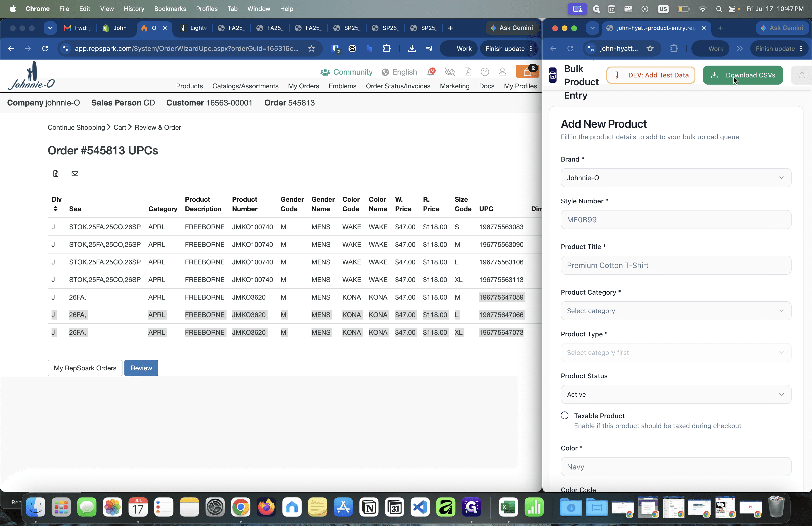The width and height of the screenshot is (812, 526).
Task: Email the order UPCs via envelope icon
Action: point(75,173)
